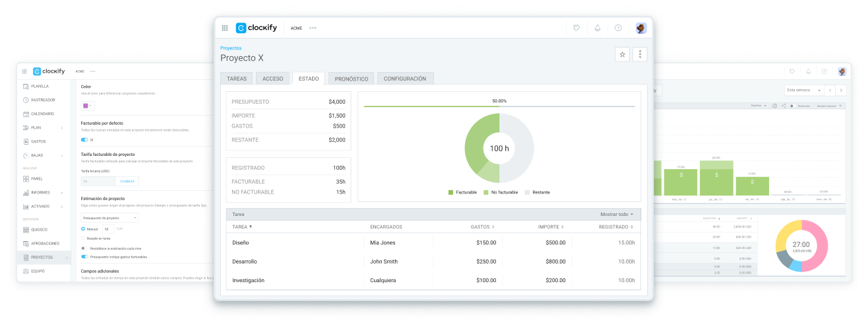This screenshot has width=868, height=321.
Task: Open the Mostrar todo dropdown
Action: (x=616, y=214)
